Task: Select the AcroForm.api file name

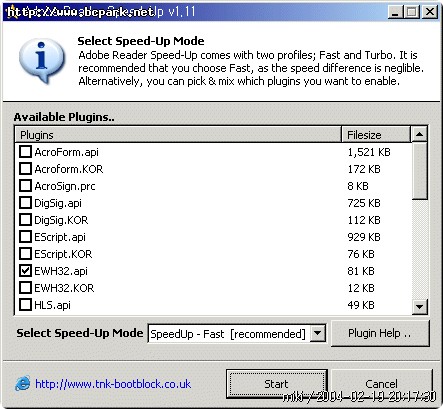Action: (x=66, y=152)
